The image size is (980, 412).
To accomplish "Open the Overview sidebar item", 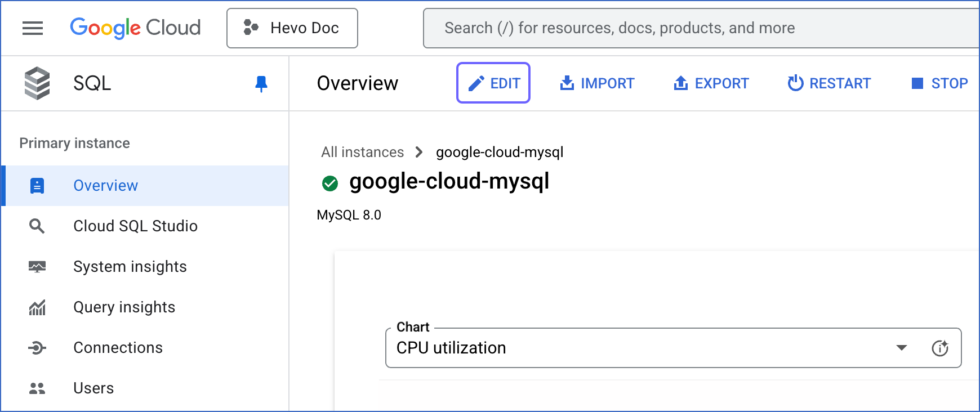I will coord(145,186).
